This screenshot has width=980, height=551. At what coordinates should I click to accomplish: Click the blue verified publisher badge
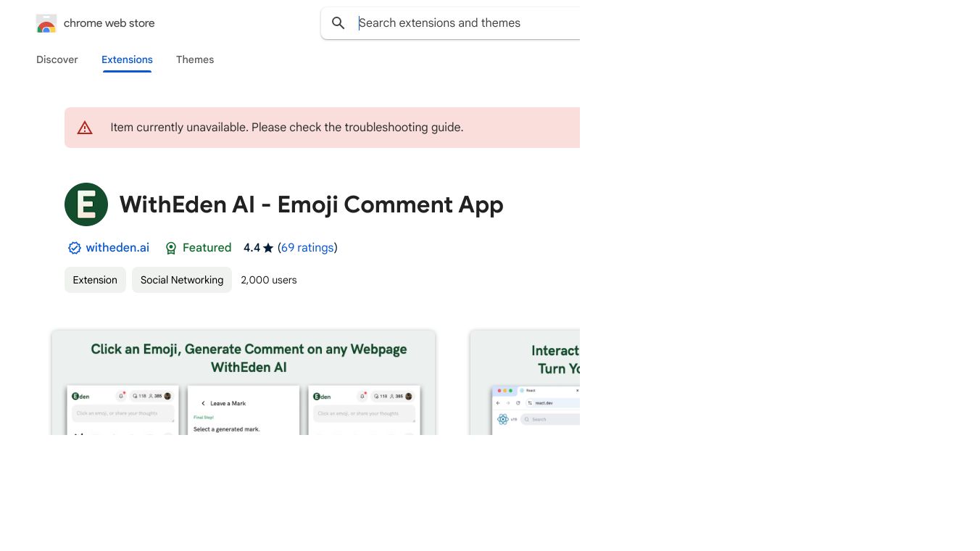coord(75,248)
